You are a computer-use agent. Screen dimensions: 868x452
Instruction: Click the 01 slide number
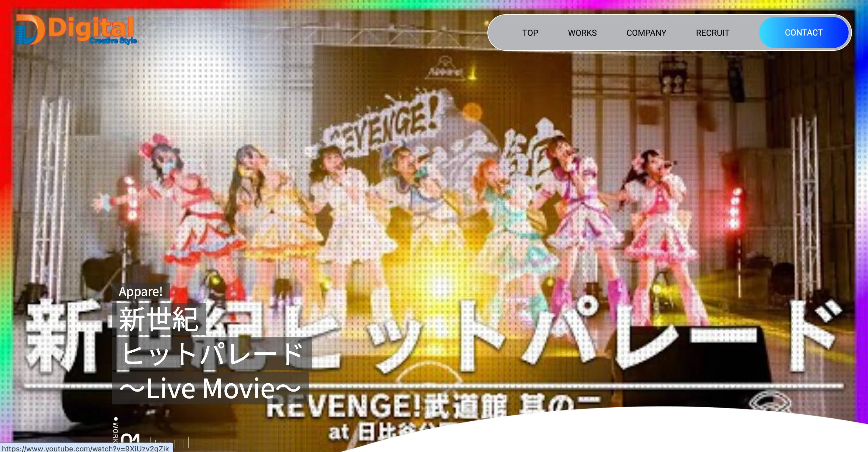[x=131, y=439]
